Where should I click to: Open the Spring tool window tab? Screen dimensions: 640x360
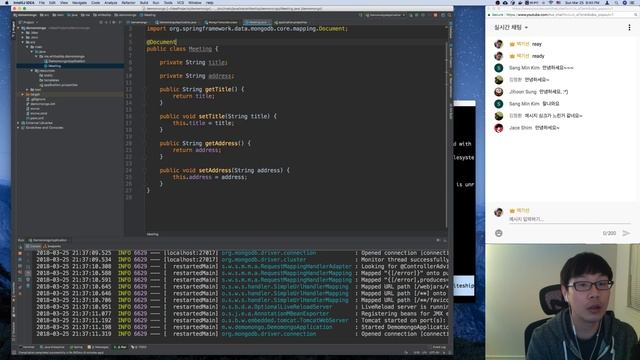77,347
